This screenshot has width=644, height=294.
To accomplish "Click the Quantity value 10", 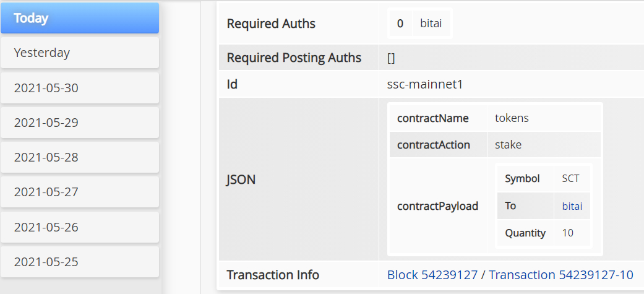I will [568, 233].
